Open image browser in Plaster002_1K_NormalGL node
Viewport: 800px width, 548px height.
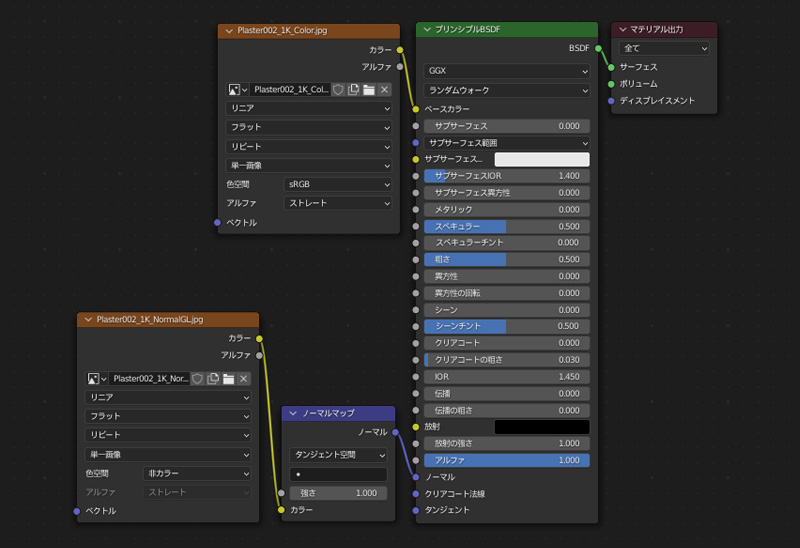click(98, 378)
